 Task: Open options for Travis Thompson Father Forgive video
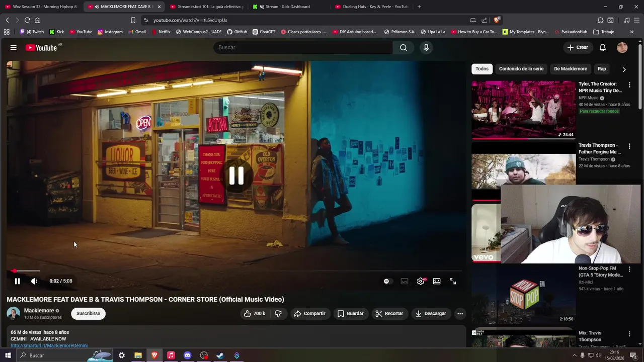pyautogui.click(x=629, y=146)
